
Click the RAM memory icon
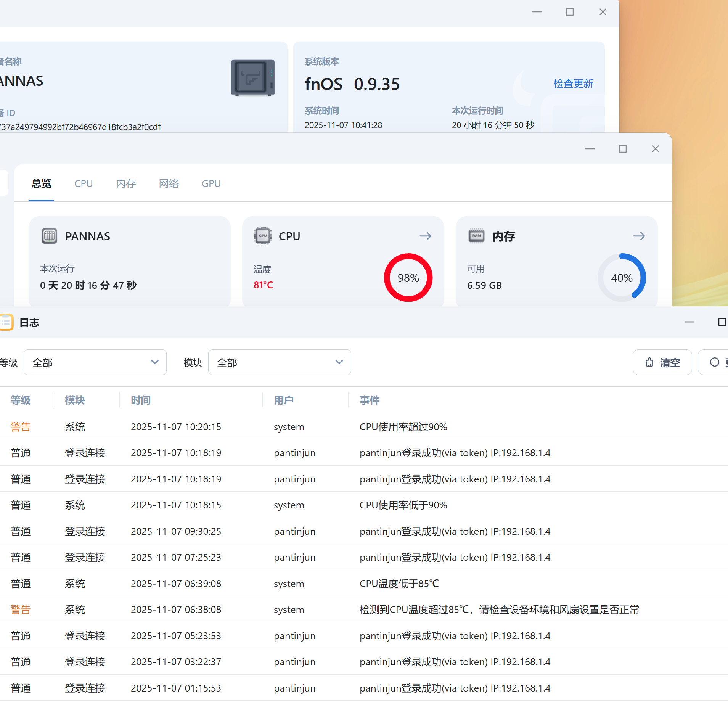476,236
